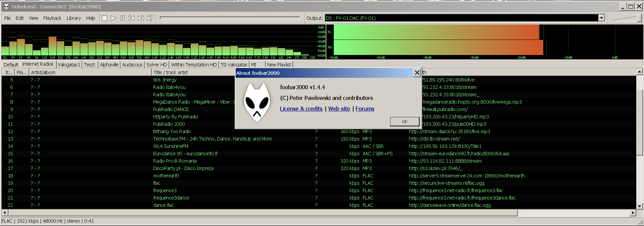The image size is (644, 226).
Task: Expand the Output device dropdown
Action: tap(601, 18)
